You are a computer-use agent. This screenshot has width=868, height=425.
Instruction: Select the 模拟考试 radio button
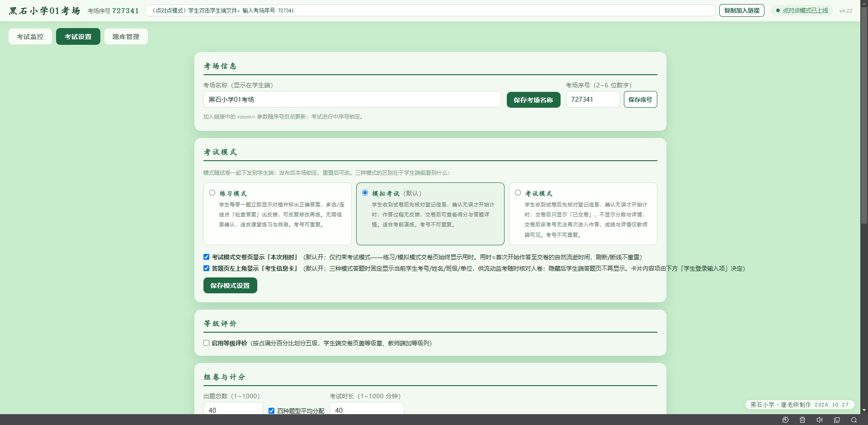365,193
